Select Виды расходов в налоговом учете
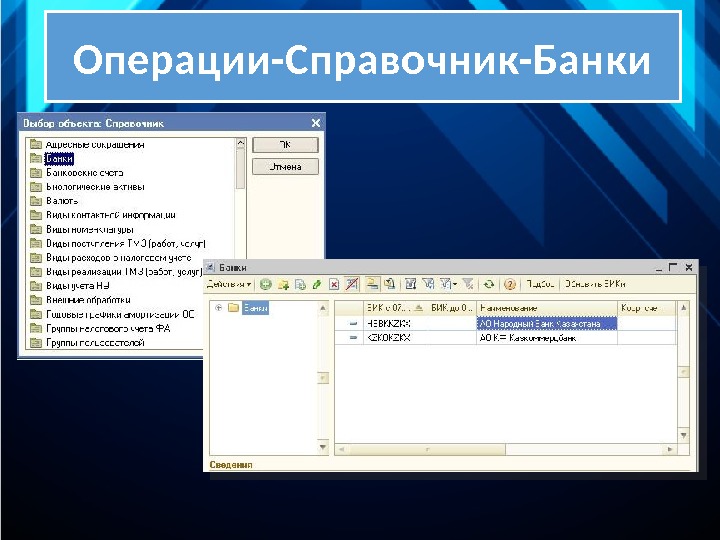Image resolution: width=720 pixels, height=540 pixels. [x=118, y=258]
